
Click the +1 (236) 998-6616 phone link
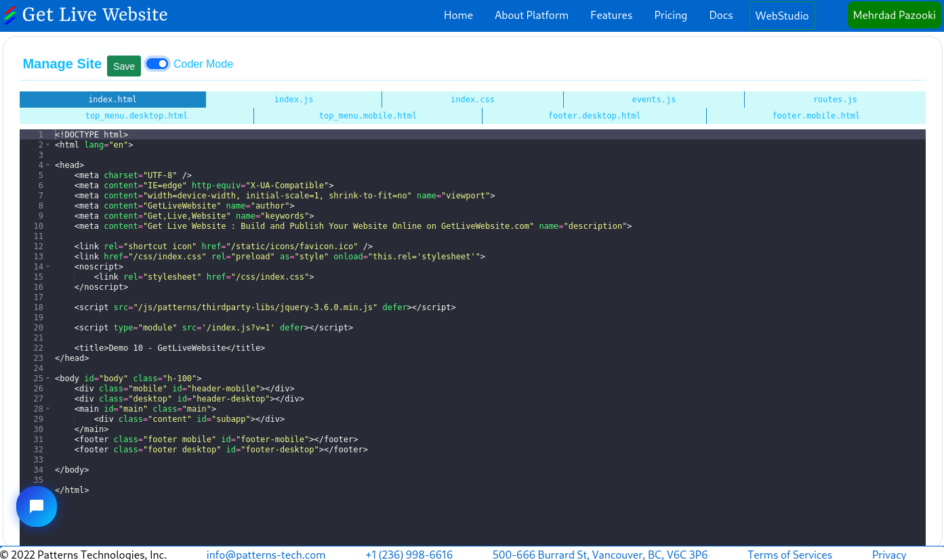[409, 555]
